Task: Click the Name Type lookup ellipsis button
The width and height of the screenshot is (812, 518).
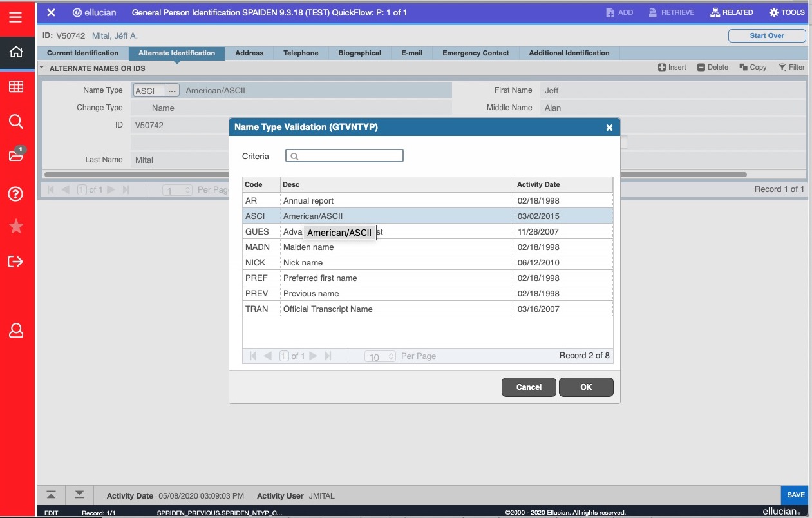Action: (172, 91)
